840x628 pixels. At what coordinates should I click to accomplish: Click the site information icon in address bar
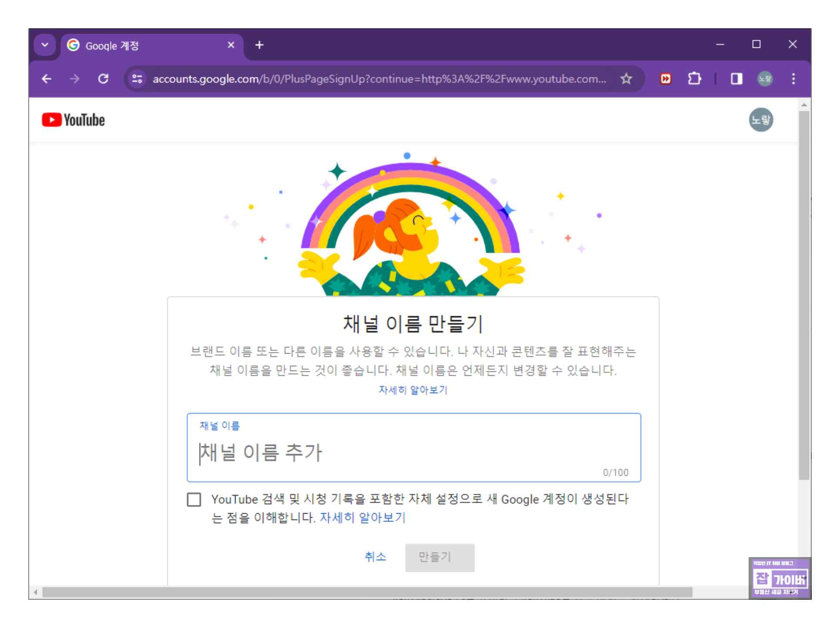(x=137, y=79)
